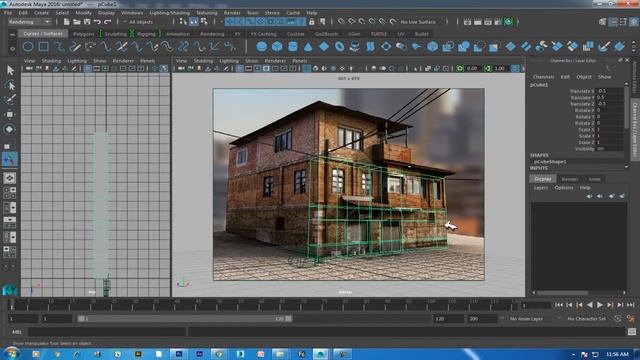Click the current frame input field
640x360 pixels.
coord(536,305)
